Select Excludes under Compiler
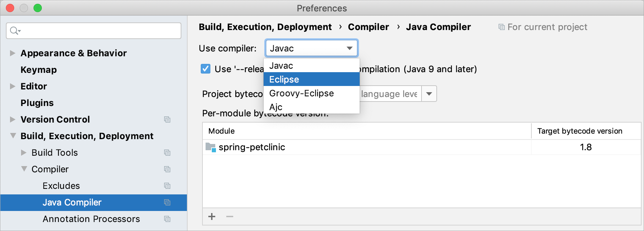The height and width of the screenshot is (231, 644). [x=61, y=186]
